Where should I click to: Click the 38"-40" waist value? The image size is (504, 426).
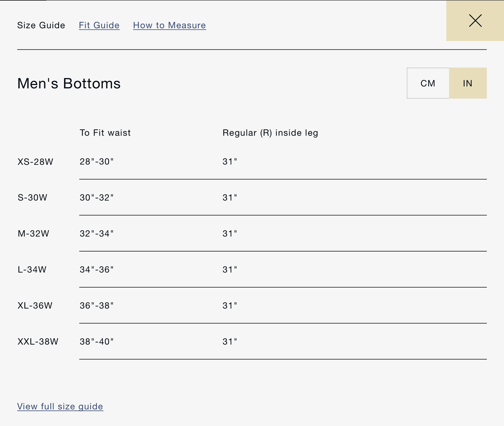[97, 342]
